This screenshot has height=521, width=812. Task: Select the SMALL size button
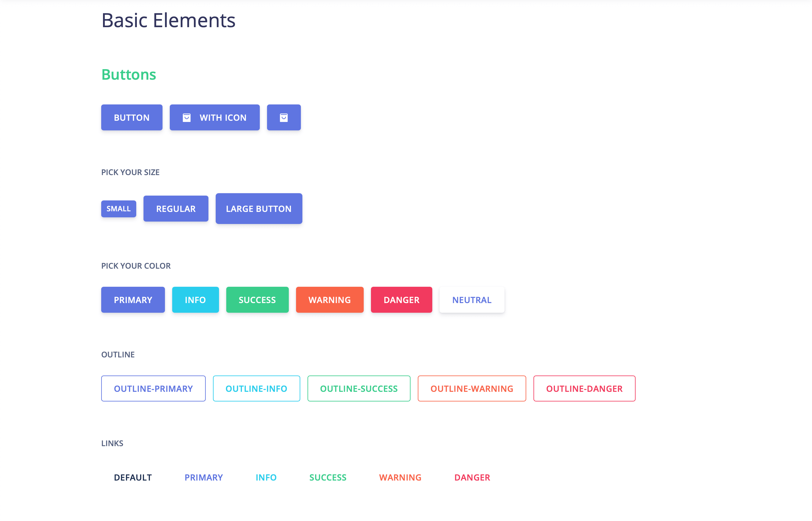pos(118,209)
